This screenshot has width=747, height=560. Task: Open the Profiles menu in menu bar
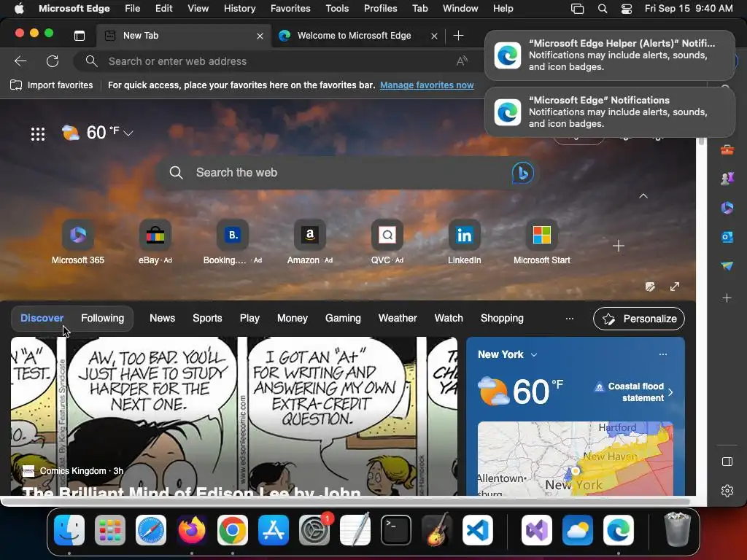(x=380, y=9)
